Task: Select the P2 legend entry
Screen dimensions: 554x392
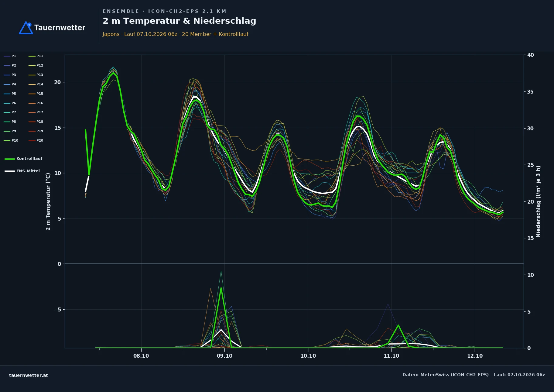Action: pos(10,66)
